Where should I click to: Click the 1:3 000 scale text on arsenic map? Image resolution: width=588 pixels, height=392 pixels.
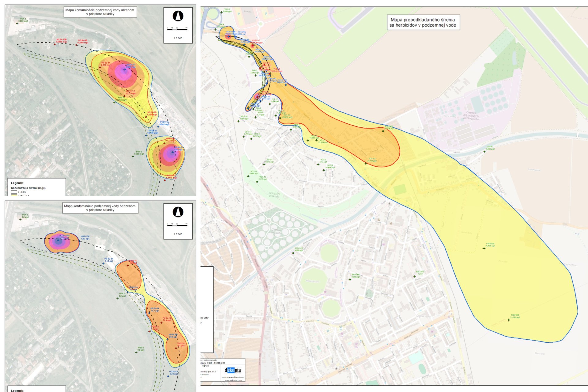(x=178, y=38)
